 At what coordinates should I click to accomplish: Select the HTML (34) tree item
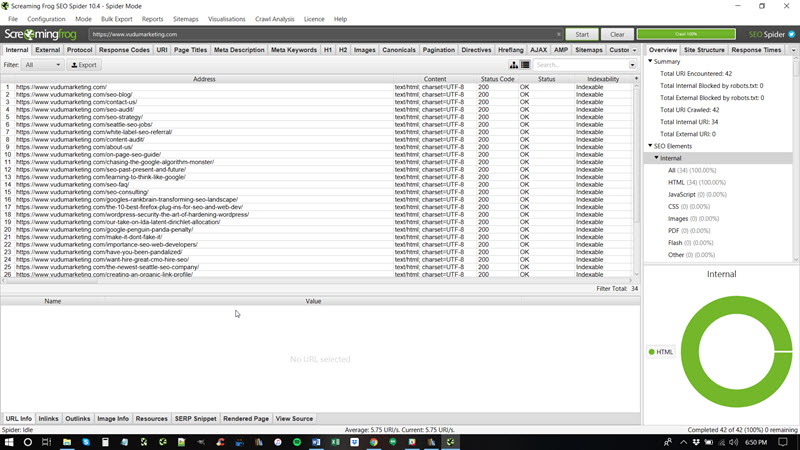click(697, 182)
